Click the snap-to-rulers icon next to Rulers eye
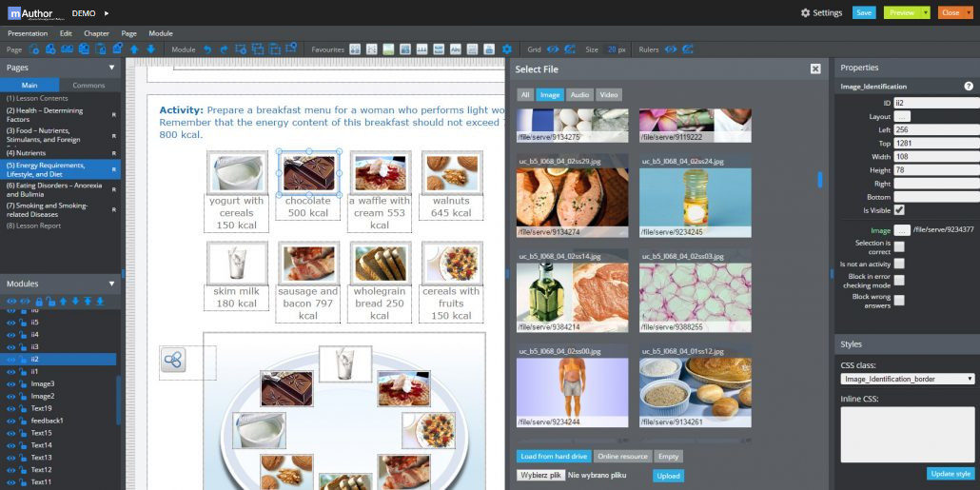Image resolution: width=980 pixels, height=490 pixels. [x=688, y=49]
